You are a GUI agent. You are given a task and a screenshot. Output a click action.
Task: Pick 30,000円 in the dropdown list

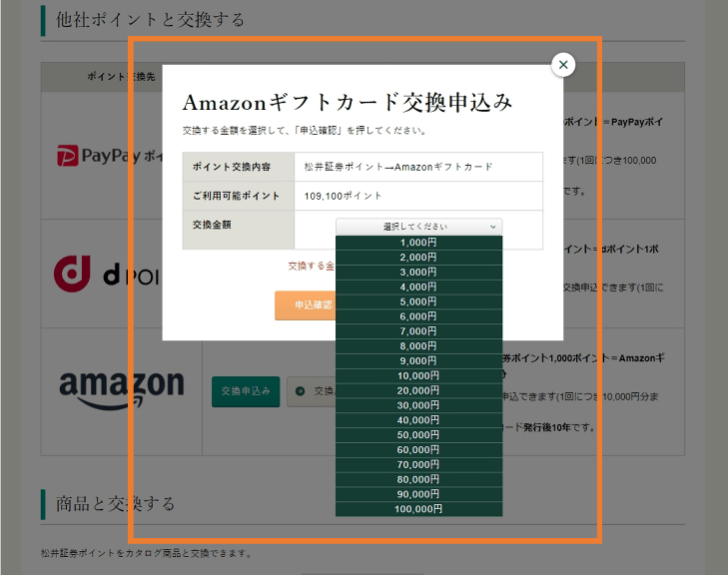(x=418, y=405)
